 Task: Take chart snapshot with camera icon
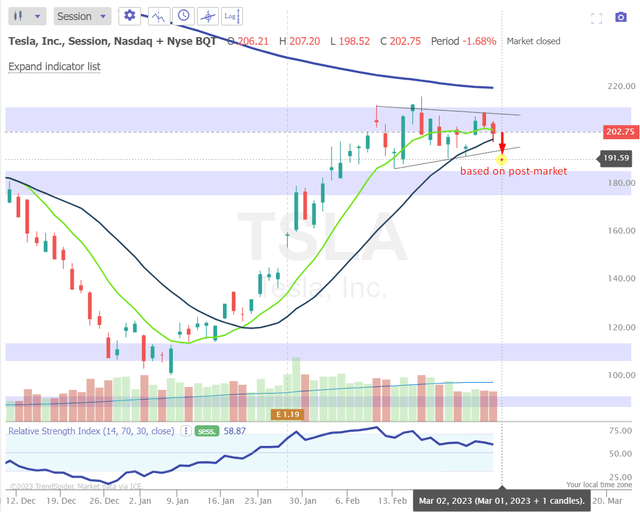tap(621, 17)
